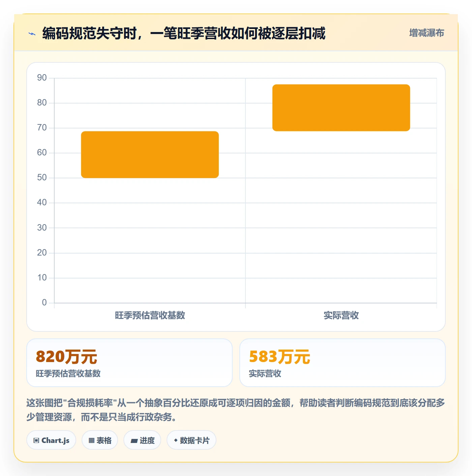Click the y-axis tick label 70

(x=42, y=128)
